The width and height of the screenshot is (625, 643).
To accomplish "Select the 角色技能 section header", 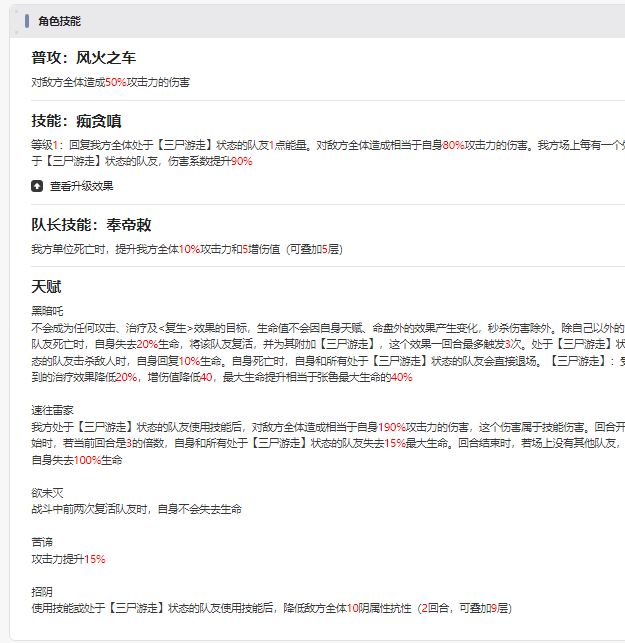I will [59, 21].
